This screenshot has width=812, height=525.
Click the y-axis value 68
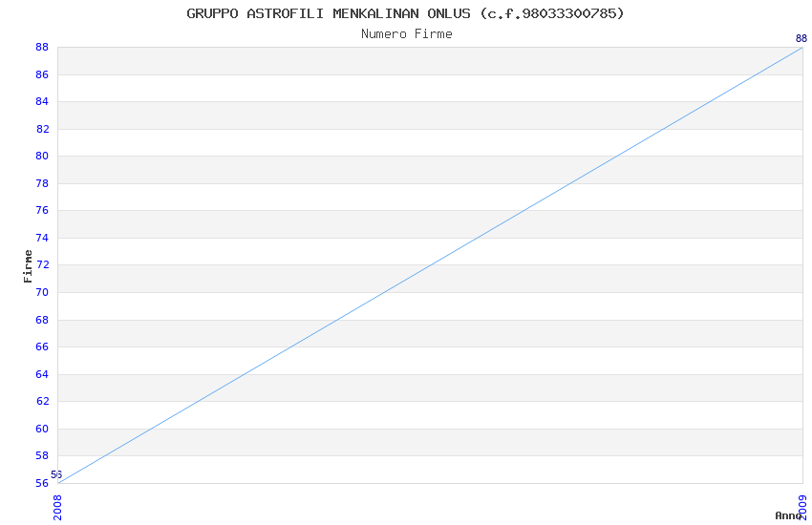[42, 320]
